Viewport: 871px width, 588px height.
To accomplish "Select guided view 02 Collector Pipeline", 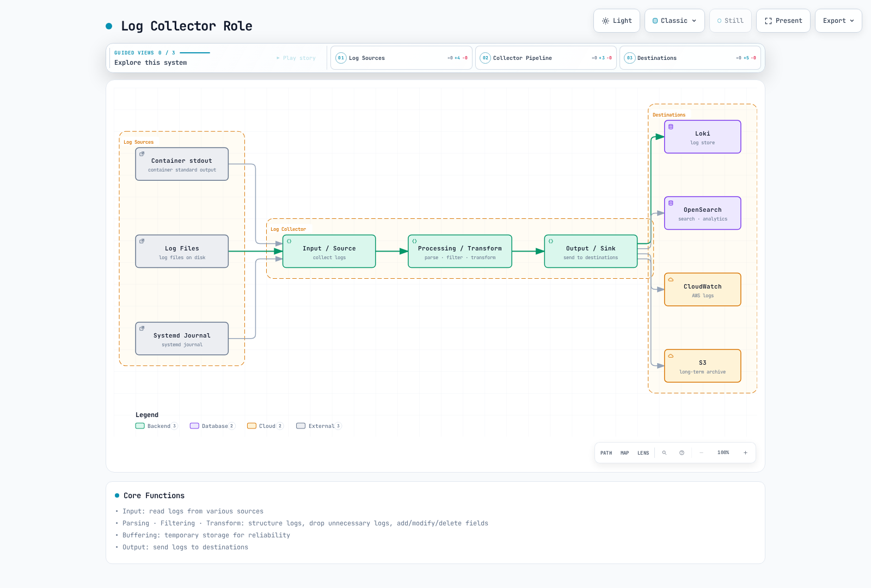I will coord(546,58).
